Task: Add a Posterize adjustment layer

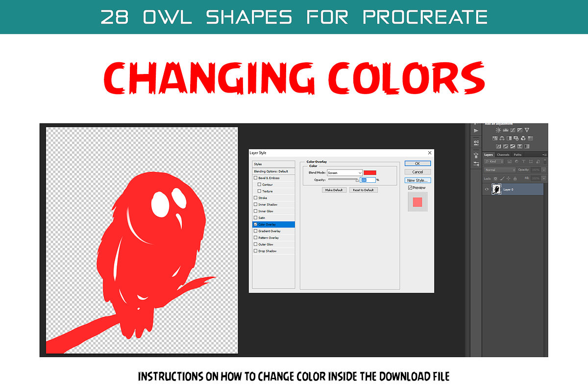Action: [506, 147]
